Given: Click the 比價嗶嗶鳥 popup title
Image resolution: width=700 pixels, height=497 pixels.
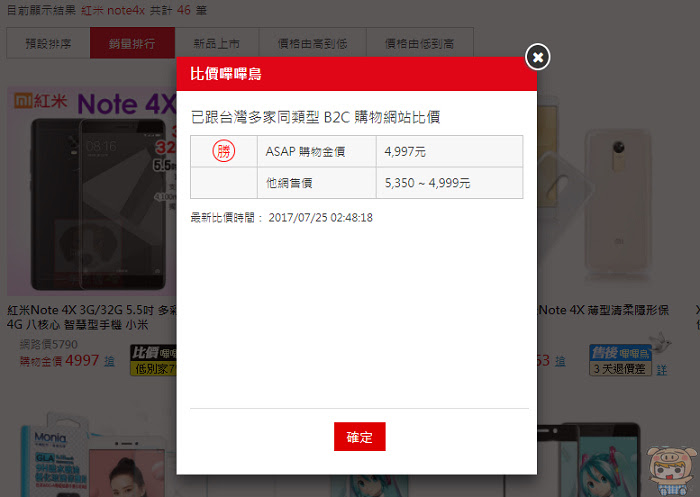Looking at the screenshot, I should pyautogui.click(x=225, y=74).
